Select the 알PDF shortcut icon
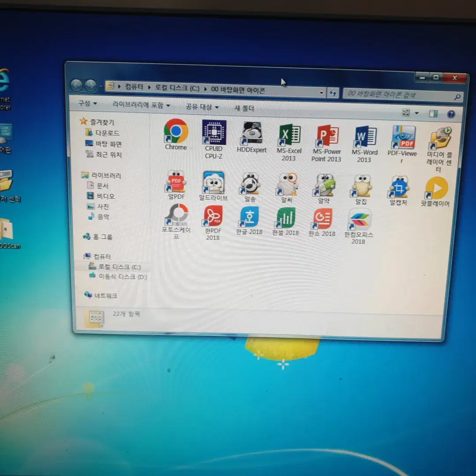 176,185
